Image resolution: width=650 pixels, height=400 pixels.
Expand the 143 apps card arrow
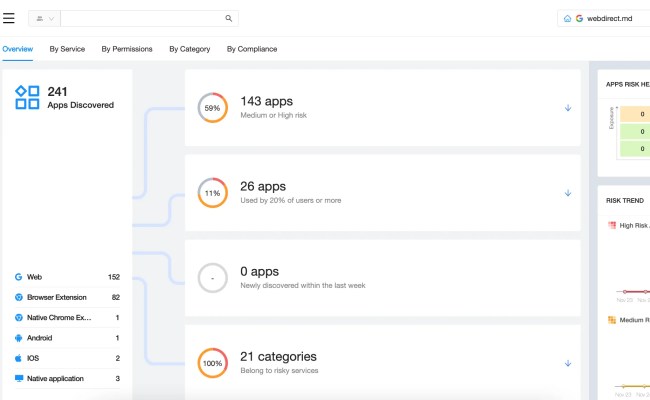click(568, 108)
